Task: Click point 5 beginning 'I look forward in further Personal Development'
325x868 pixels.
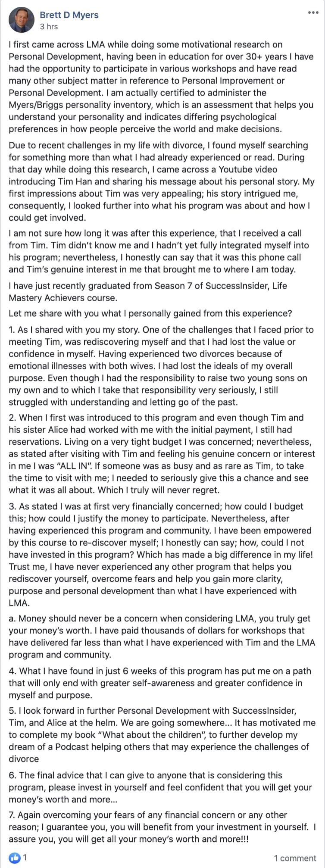Action: coord(162,735)
